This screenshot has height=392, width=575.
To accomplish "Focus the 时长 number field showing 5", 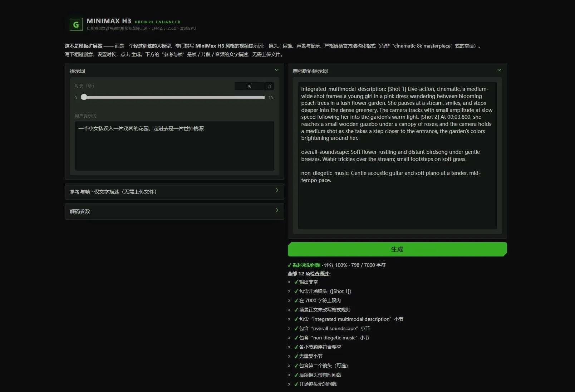I will pos(250,87).
